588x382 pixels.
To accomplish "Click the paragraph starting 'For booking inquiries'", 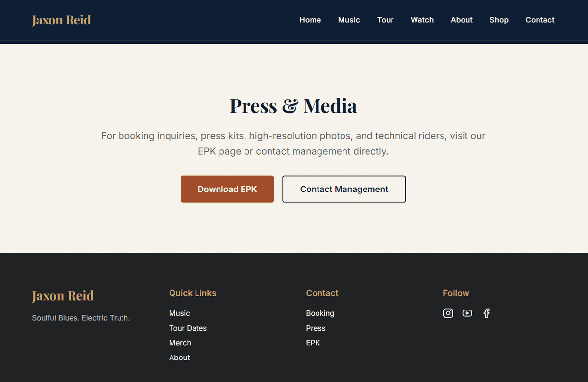I will click(294, 143).
